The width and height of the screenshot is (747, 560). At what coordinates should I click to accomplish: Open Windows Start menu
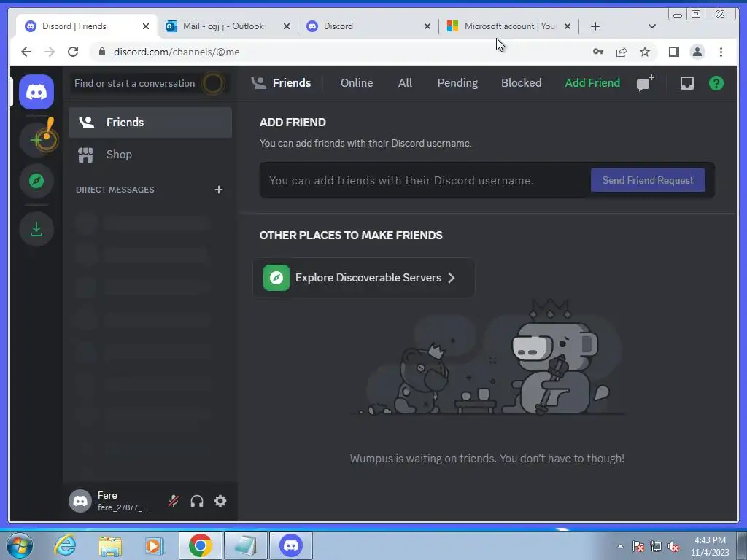(20, 545)
